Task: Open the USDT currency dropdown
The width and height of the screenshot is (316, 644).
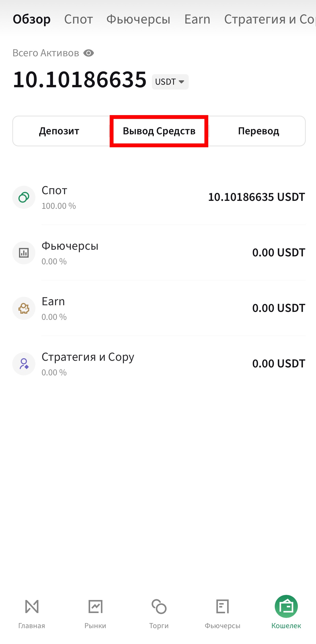Action: [170, 82]
